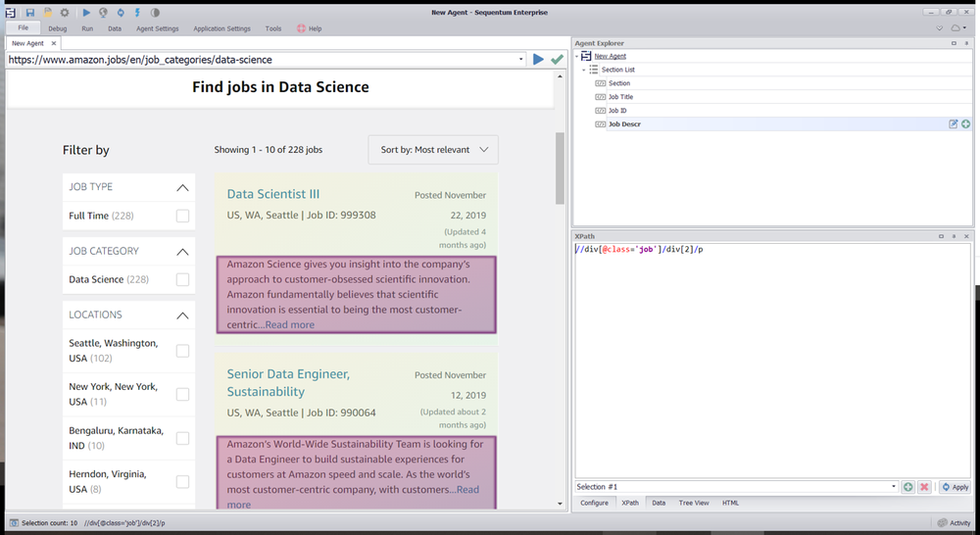Click the globe browser icon in toolbar
The height and width of the screenshot is (535, 980).
[103, 13]
